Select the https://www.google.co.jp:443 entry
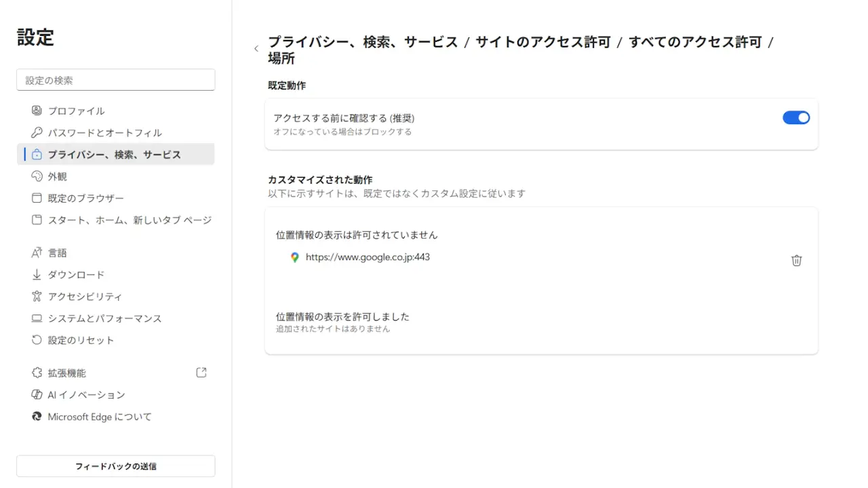Screen dimensions: 868x488 pyautogui.click(x=368, y=258)
